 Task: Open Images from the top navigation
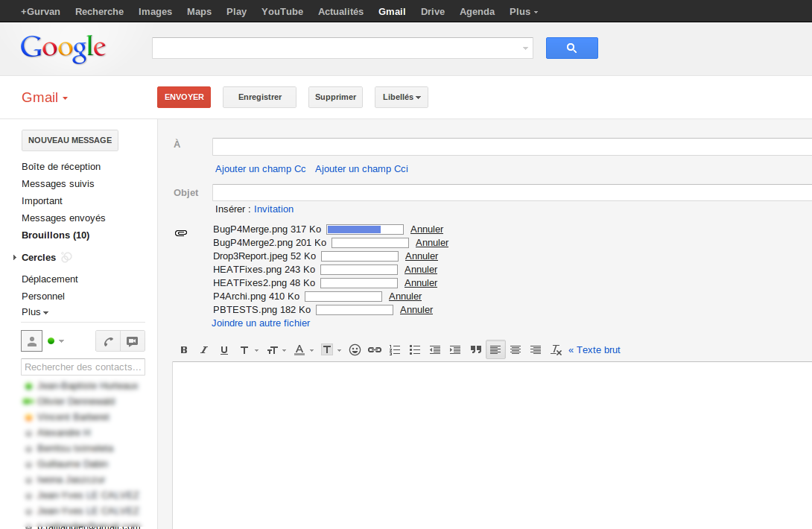click(156, 11)
